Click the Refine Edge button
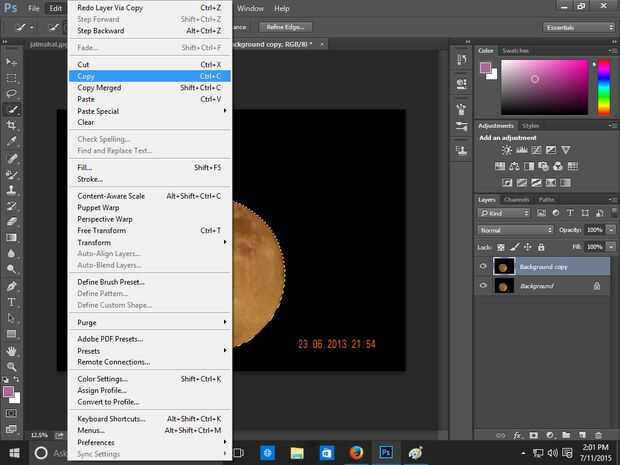This screenshot has height=465, width=620. click(x=285, y=27)
